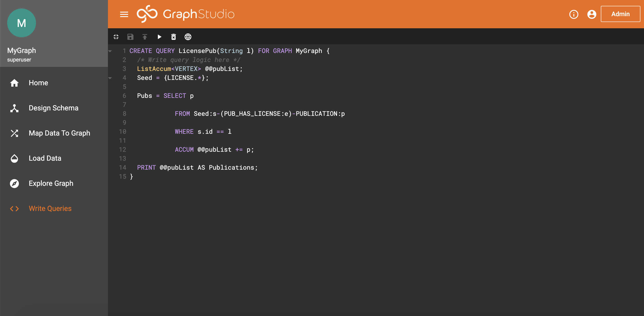Image resolution: width=644 pixels, height=316 pixels.
Task: Click the Load Data sidebar entry
Action: point(45,158)
